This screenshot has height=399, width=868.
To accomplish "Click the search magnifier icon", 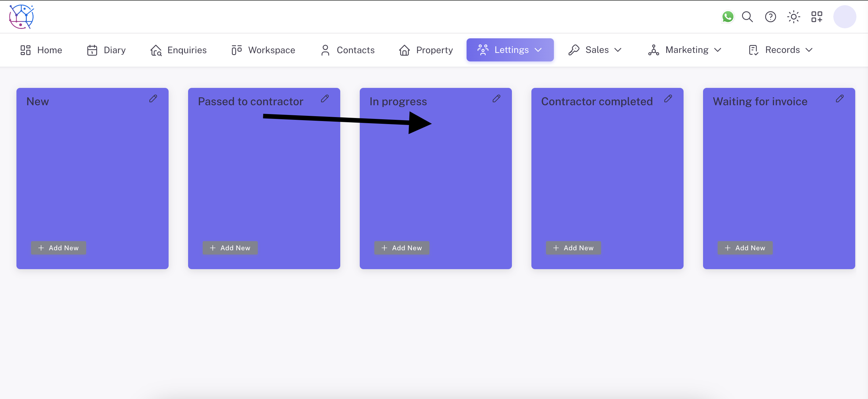I will click(747, 16).
